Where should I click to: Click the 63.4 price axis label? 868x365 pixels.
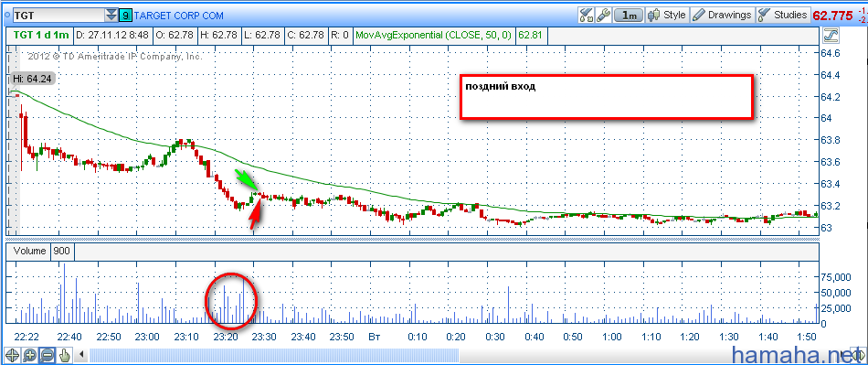coord(831,184)
